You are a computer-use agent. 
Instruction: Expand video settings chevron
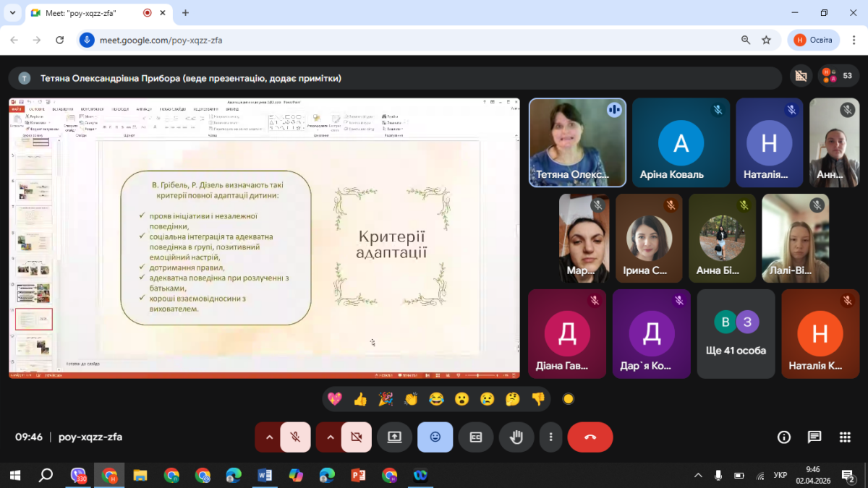pos(331,437)
